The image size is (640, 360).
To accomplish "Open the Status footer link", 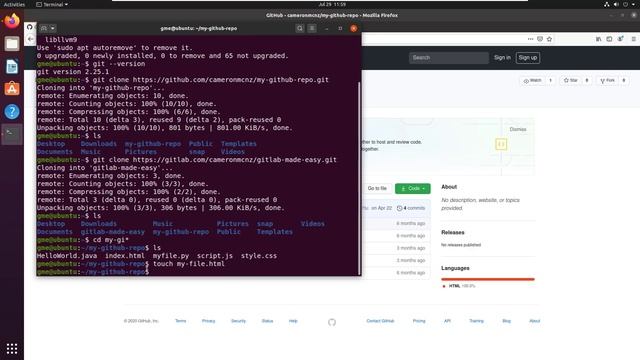I will click(267, 321).
